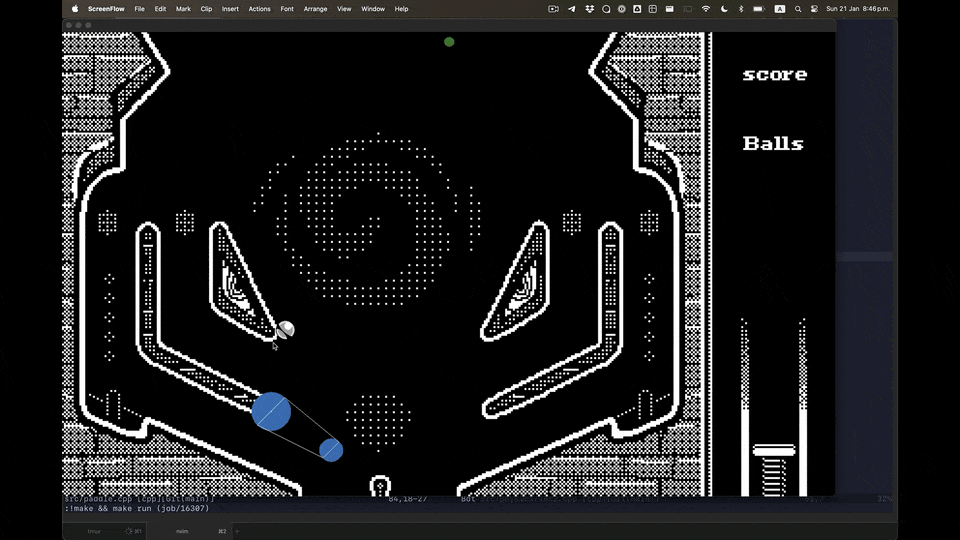This screenshot has width=960, height=540.
Task: Open the Clip menu
Action: click(x=206, y=9)
